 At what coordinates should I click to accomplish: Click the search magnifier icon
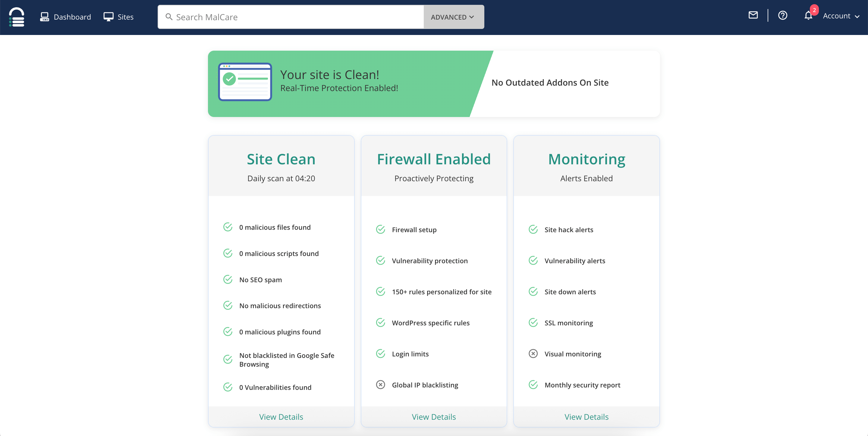(169, 17)
